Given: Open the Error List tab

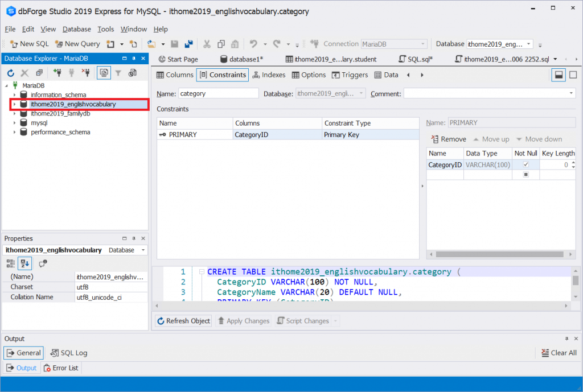Looking at the screenshot, I should click(x=61, y=368).
